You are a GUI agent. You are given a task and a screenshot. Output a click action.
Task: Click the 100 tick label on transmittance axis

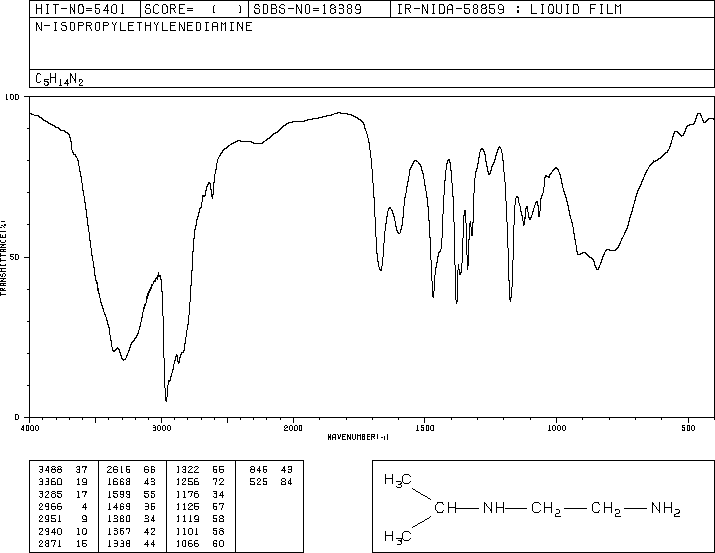pos(12,97)
